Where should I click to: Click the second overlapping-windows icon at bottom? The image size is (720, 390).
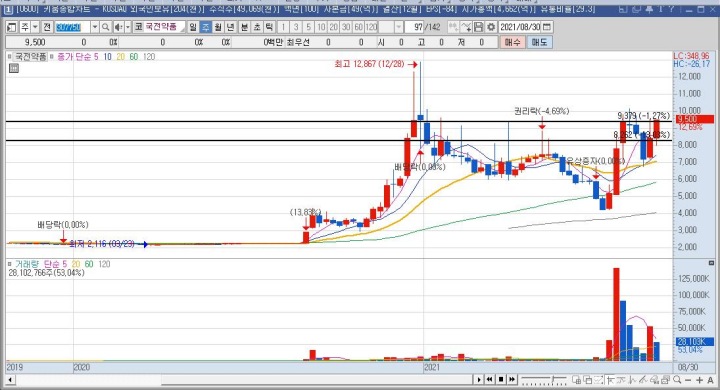tap(587, 379)
